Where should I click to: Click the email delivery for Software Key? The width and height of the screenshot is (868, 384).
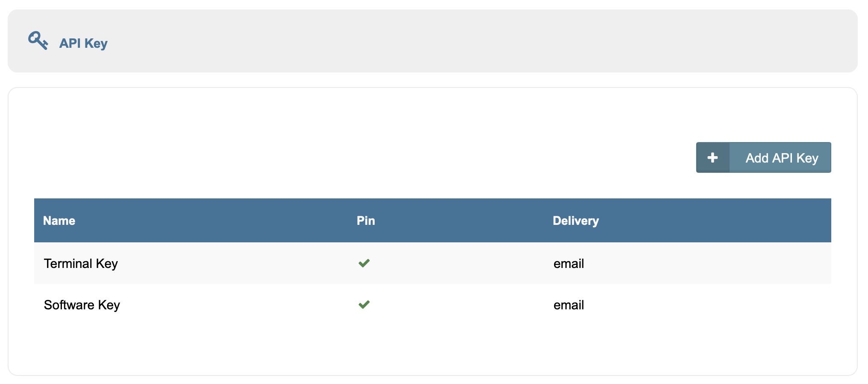[x=569, y=305]
